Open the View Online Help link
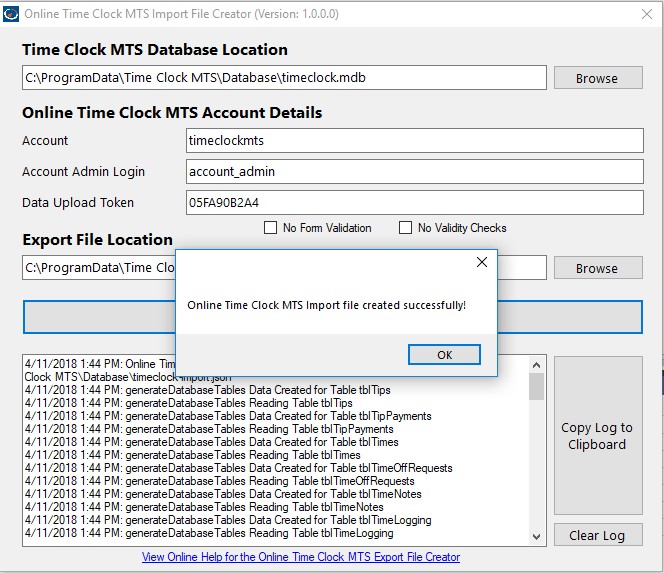 301,557
